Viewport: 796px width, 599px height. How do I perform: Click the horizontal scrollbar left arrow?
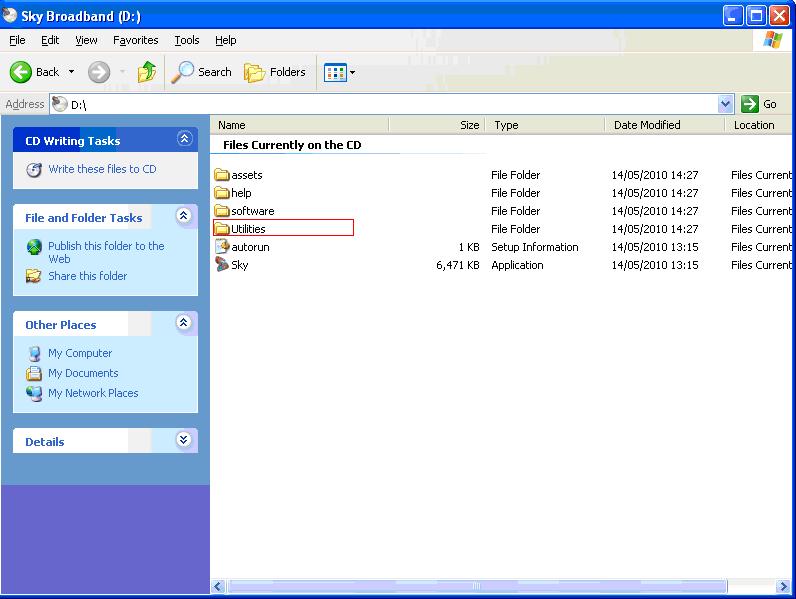point(218,586)
